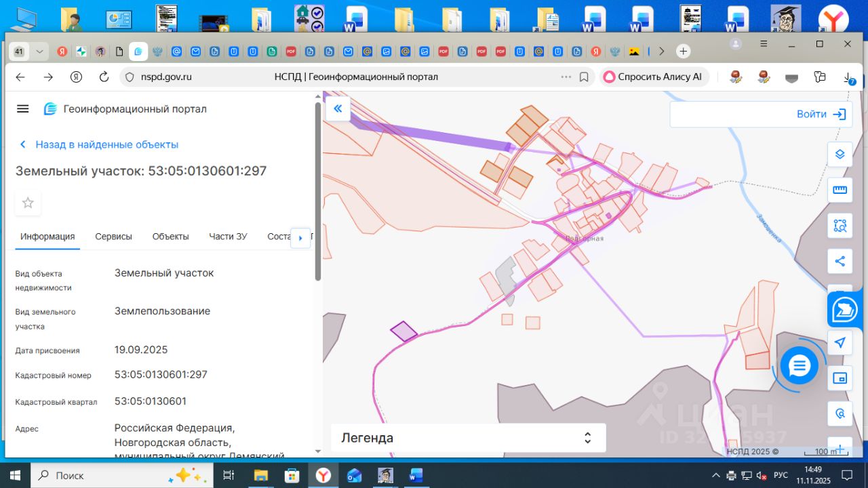Open the notification center icon
Viewport: 868px width, 488px height.
846,474
